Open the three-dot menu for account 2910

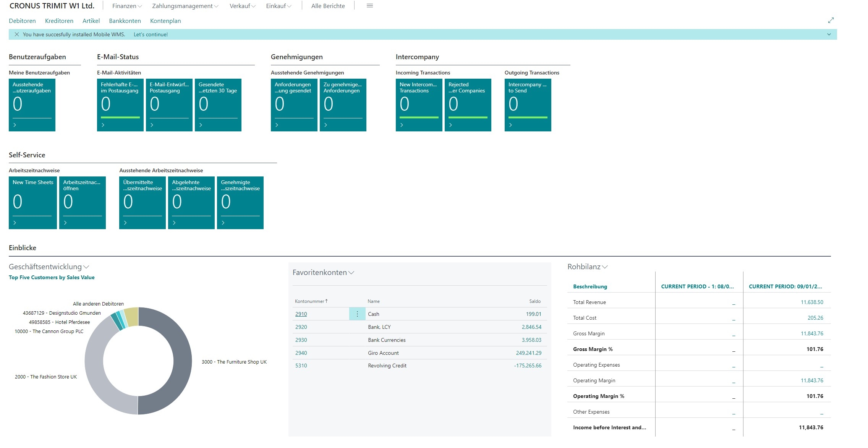(357, 314)
